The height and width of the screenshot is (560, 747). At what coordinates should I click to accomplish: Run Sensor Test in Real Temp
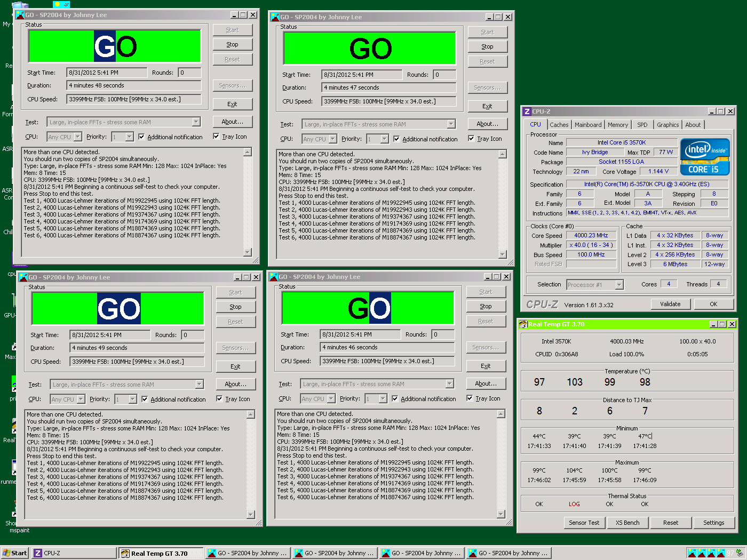584,523
